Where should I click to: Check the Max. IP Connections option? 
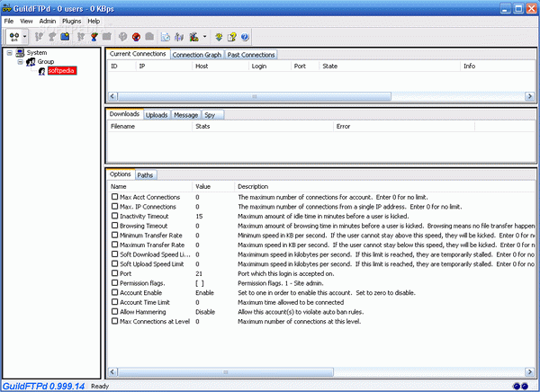point(114,206)
